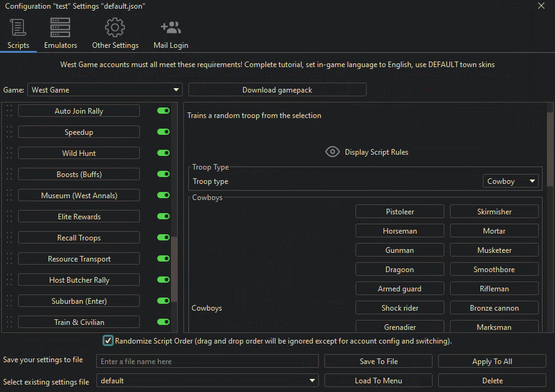The image size is (555, 392).
Task: Click the Scripts scroll icon
Action: coord(18,27)
